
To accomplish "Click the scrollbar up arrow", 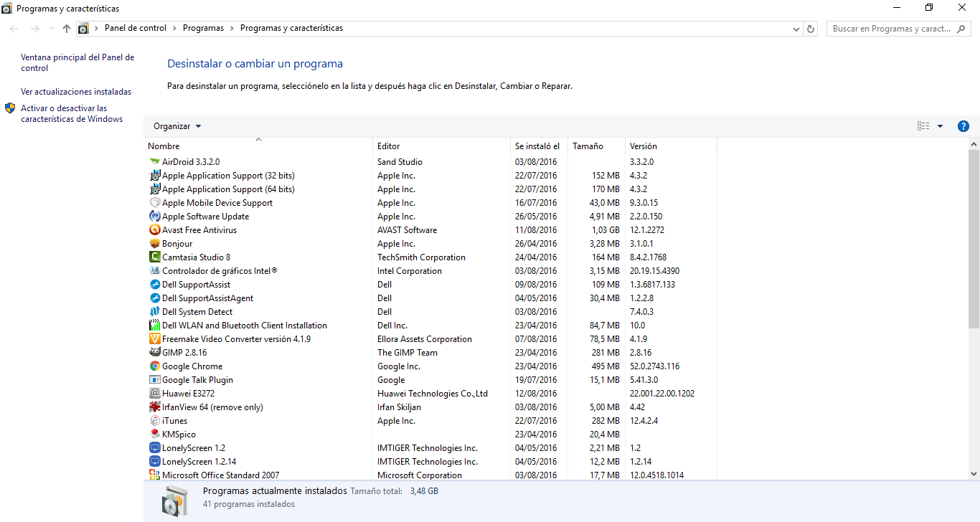I will [x=974, y=144].
